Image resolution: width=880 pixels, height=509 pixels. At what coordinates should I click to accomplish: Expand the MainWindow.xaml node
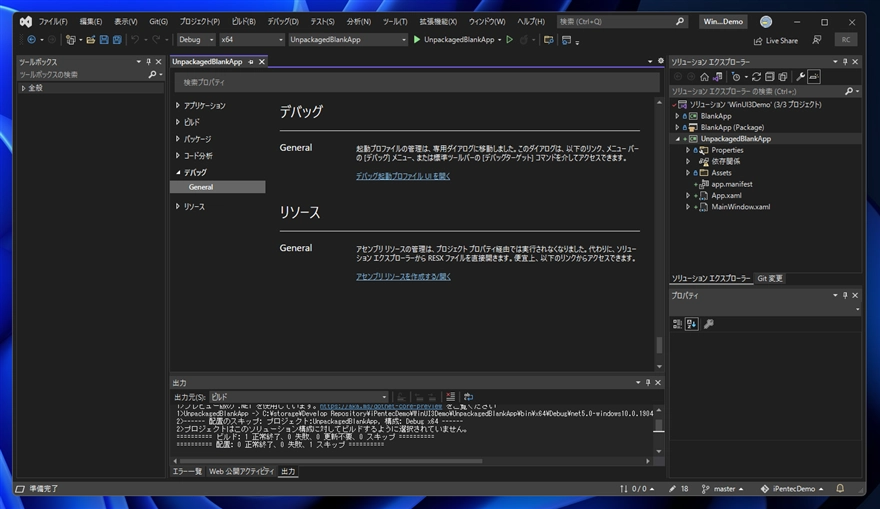(688, 207)
